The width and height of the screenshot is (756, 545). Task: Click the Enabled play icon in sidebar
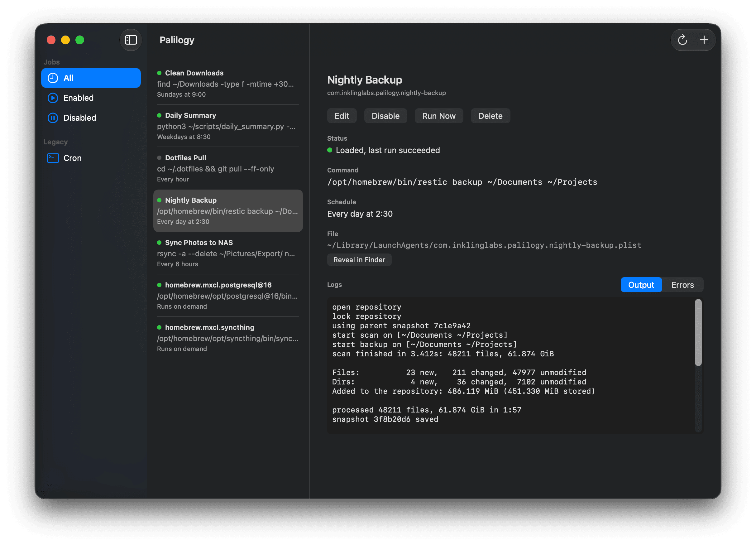53,98
